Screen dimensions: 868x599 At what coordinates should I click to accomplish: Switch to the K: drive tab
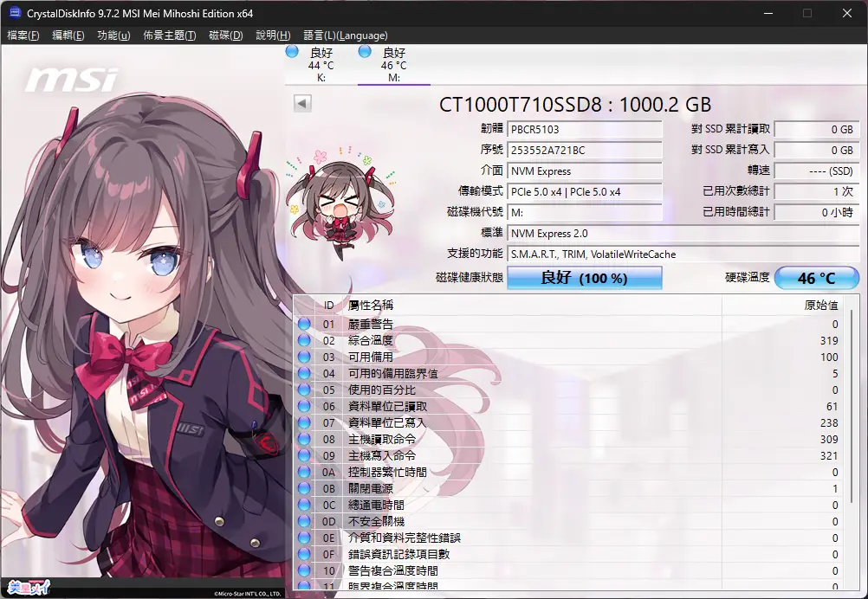click(x=321, y=66)
